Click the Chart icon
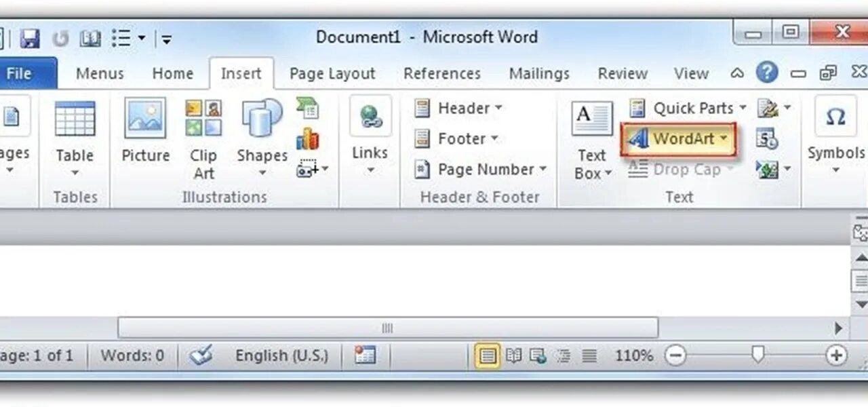The width and height of the screenshot is (868, 407). (308, 139)
